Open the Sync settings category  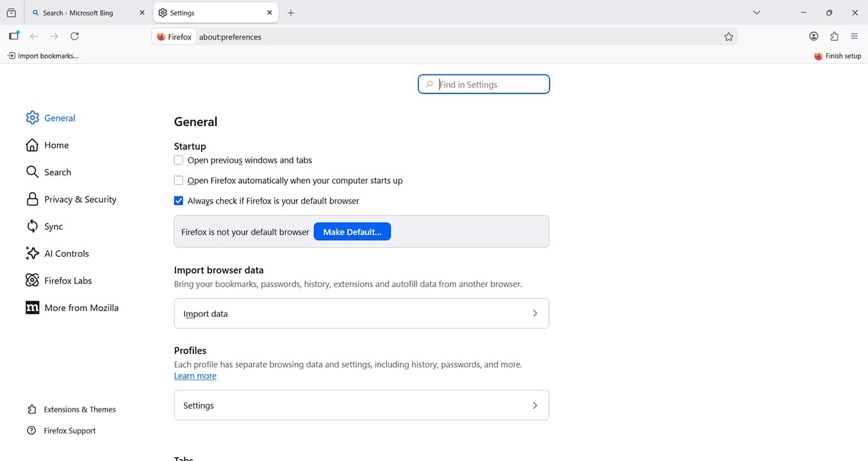click(54, 227)
